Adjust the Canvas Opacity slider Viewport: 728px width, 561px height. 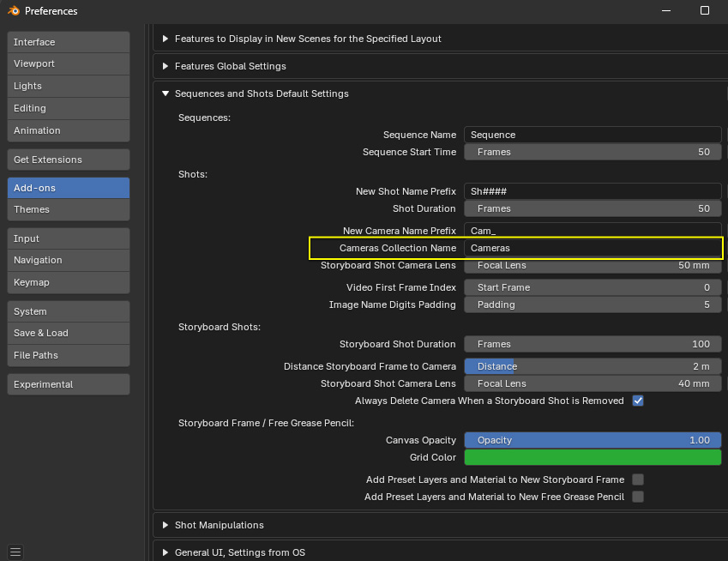click(x=593, y=440)
